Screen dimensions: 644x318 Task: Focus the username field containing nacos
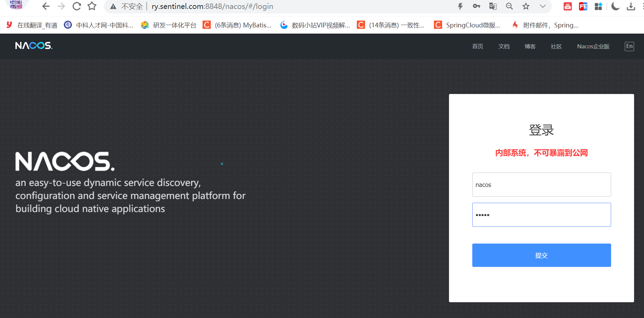[x=542, y=185]
